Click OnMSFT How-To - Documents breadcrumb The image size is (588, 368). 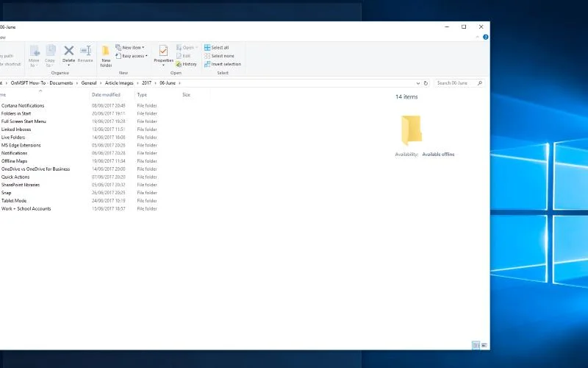(x=42, y=83)
